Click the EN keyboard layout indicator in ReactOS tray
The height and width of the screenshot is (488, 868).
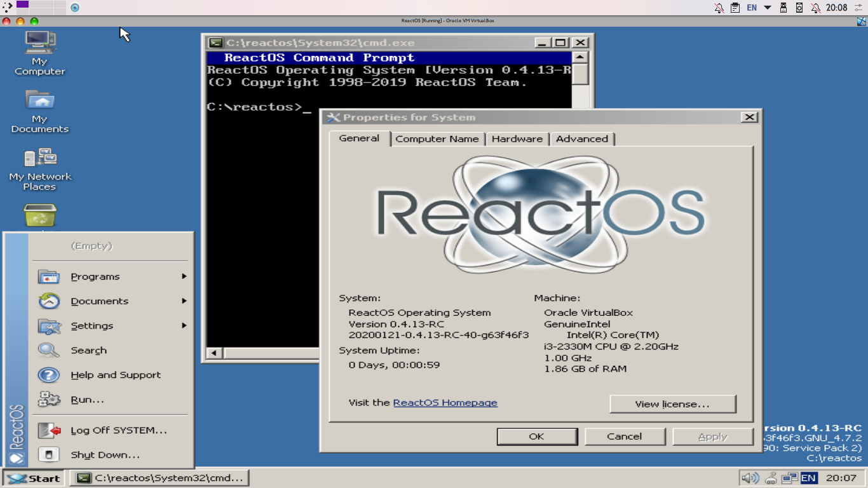click(x=808, y=478)
